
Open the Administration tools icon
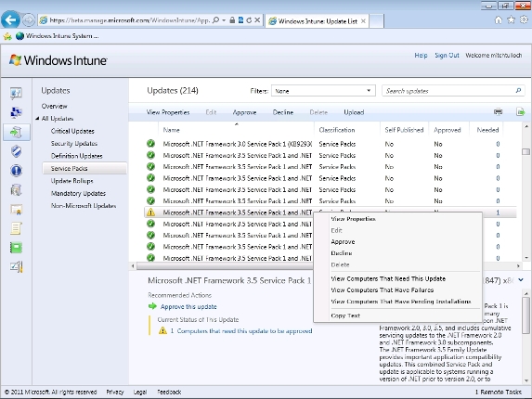(16, 267)
